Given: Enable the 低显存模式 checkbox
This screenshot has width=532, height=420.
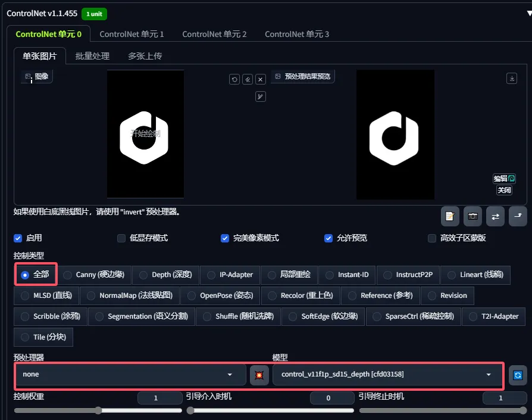Looking at the screenshot, I should pos(121,238).
